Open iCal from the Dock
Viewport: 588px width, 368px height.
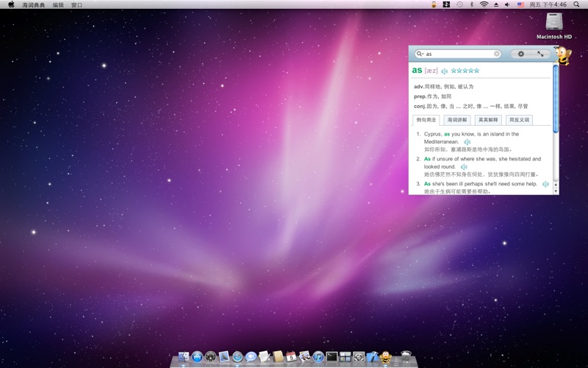point(291,356)
